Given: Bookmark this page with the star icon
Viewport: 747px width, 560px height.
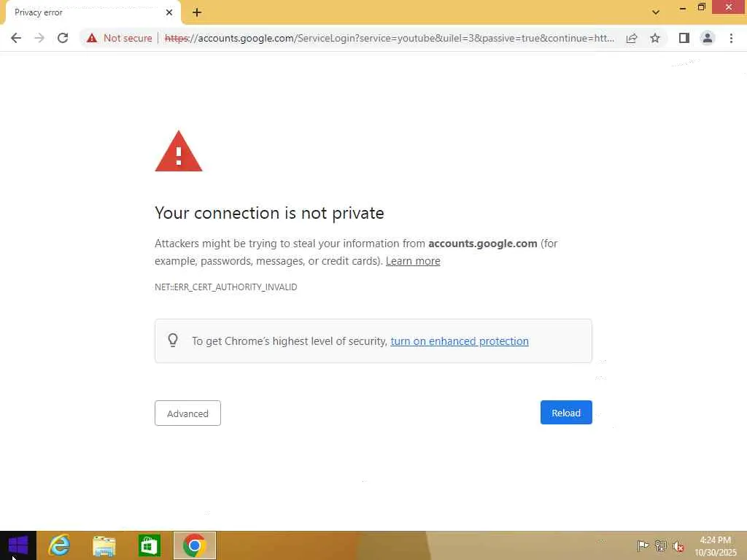Looking at the screenshot, I should pos(655,38).
